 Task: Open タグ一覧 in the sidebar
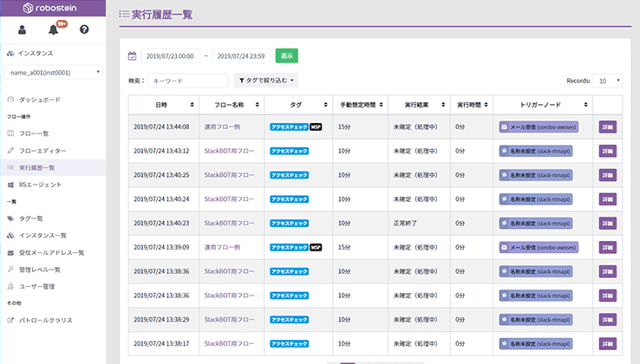pos(31,218)
